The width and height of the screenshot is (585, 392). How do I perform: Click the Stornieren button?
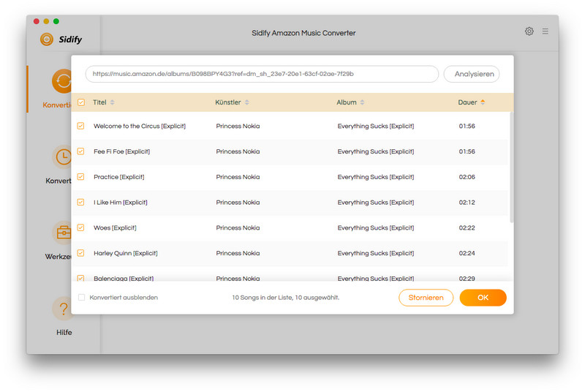point(426,298)
